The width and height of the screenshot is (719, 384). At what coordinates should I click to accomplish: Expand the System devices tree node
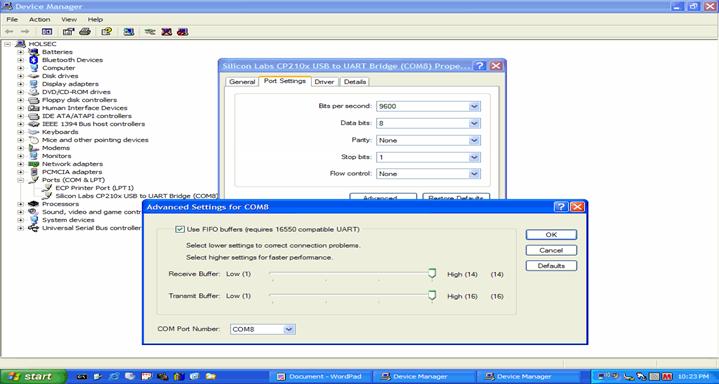(x=20, y=220)
